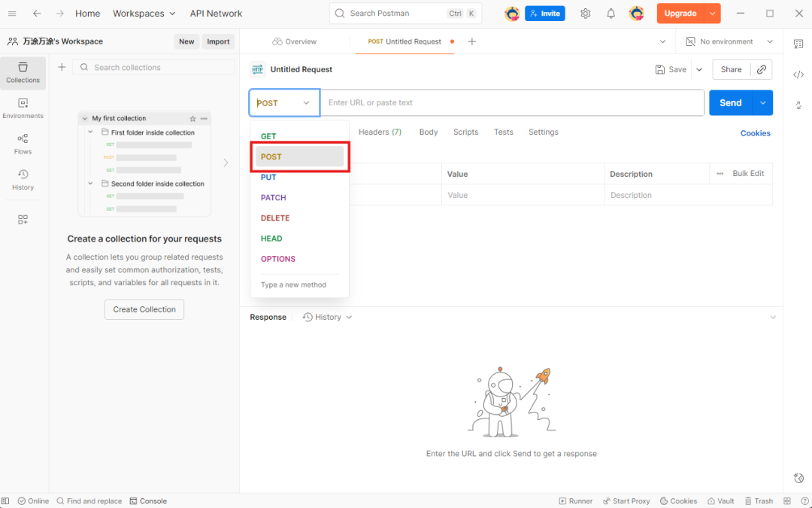Viewport: 812px width, 508px height.
Task: Open the Console in the status bar
Action: tap(148, 501)
